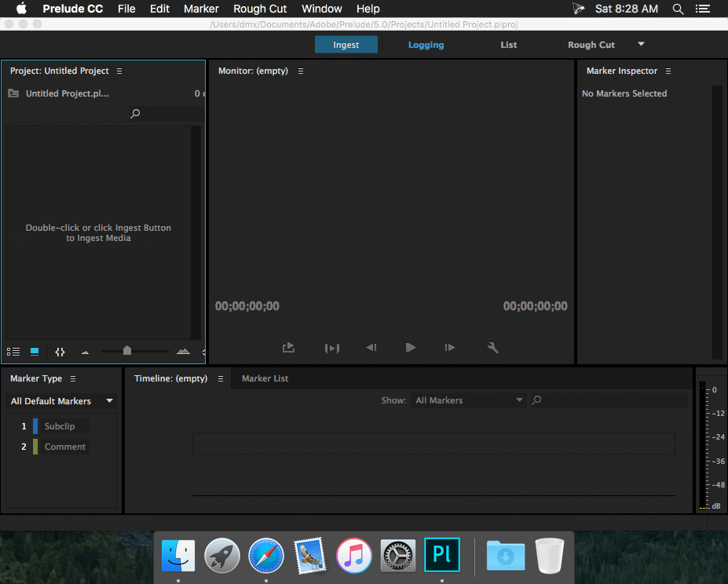Open Finder from the Dock
Screen dimensions: 728x584
pos(178,555)
